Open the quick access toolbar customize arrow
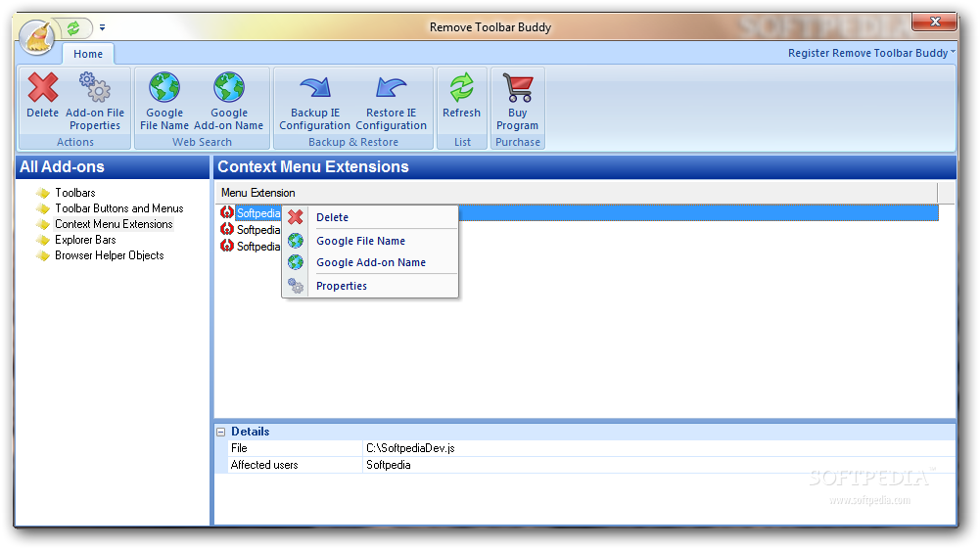This screenshot has width=980, height=549. pos(102,27)
